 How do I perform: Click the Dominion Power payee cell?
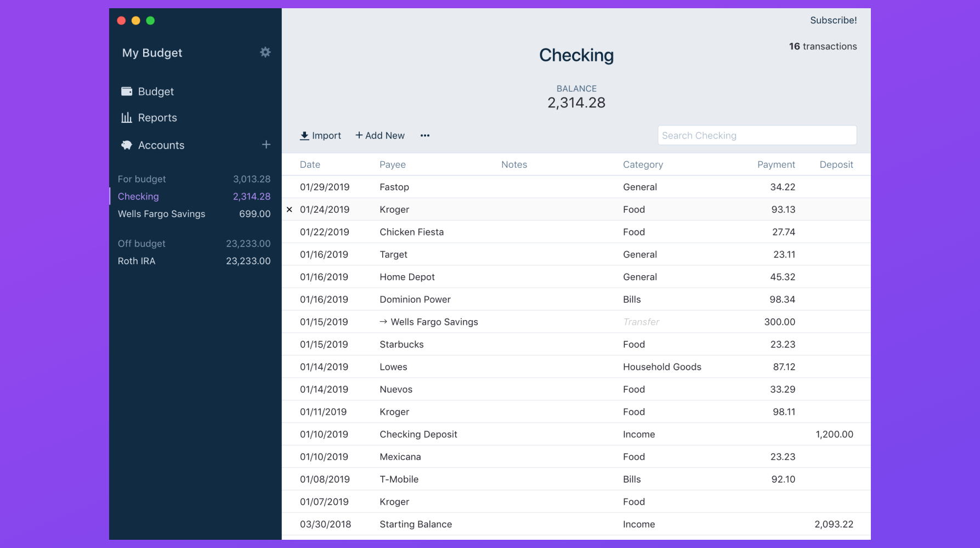415,299
